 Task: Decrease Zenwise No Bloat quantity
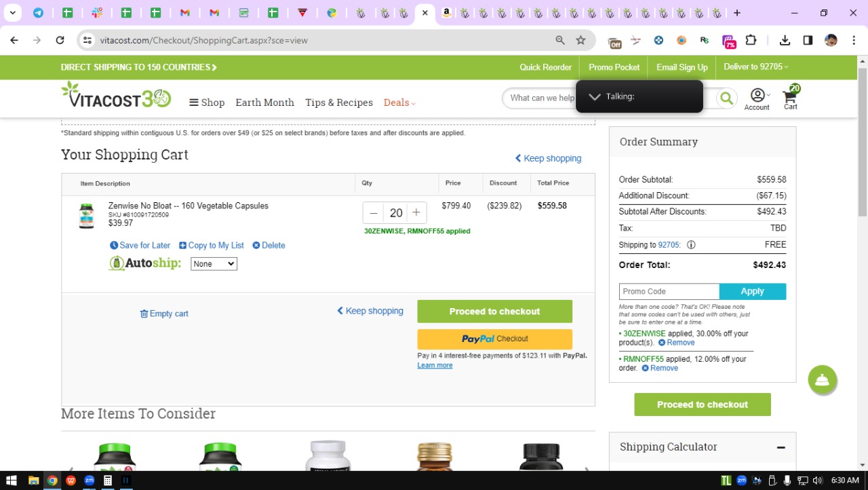(x=374, y=213)
